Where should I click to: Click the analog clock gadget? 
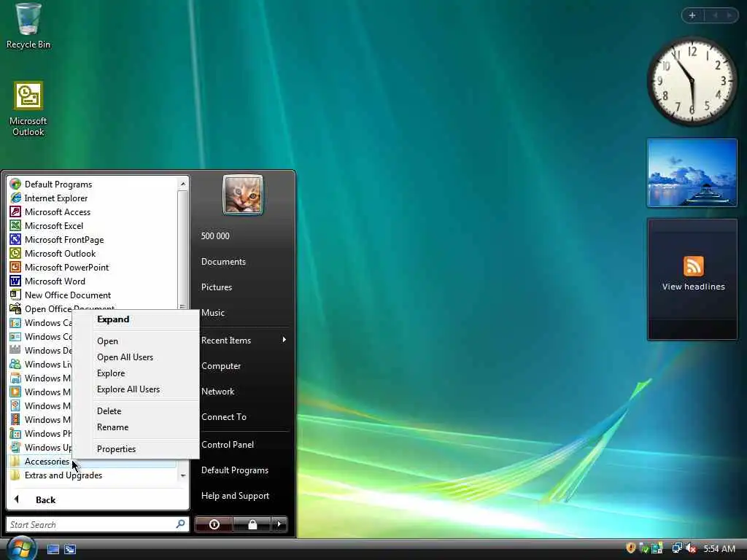click(x=692, y=82)
